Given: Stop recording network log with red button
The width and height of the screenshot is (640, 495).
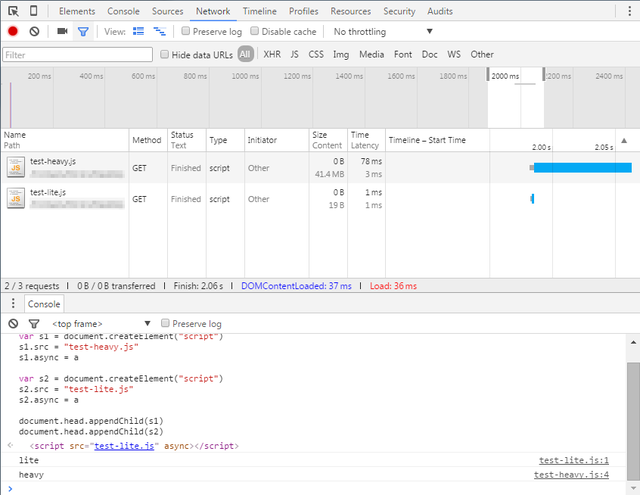Looking at the screenshot, I should 13,31.
